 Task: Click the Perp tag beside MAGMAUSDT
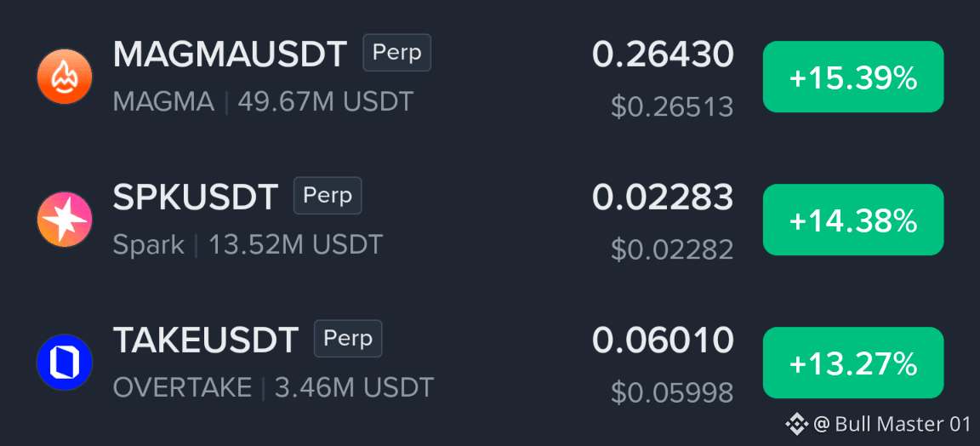coord(397,53)
